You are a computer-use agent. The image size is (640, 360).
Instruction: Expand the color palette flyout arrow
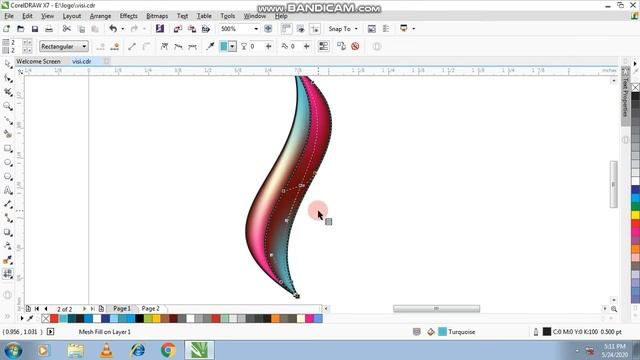point(22,318)
